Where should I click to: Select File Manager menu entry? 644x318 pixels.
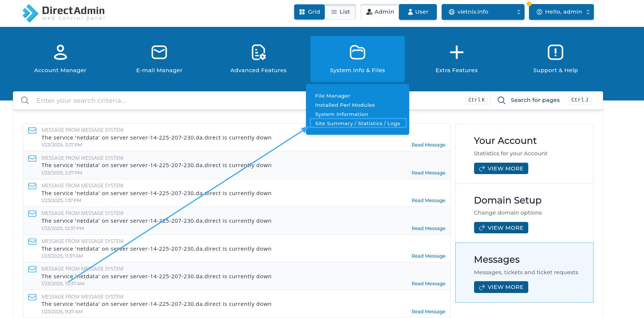[333, 96]
